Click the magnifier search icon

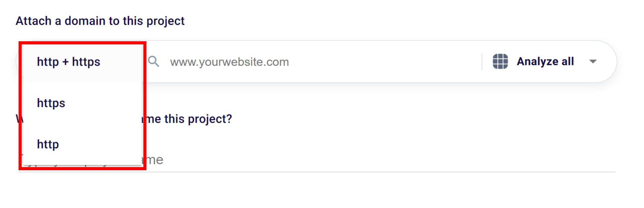153,62
